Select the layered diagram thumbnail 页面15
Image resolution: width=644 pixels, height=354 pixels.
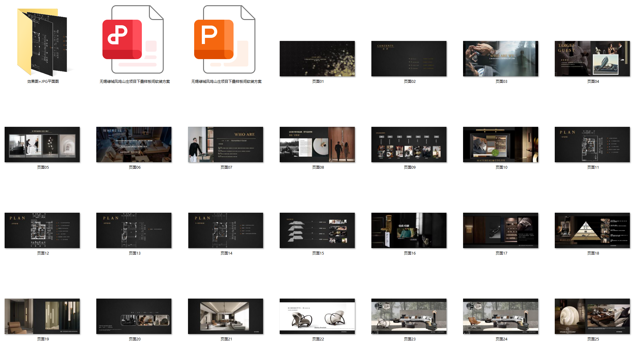(x=317, y=230)
